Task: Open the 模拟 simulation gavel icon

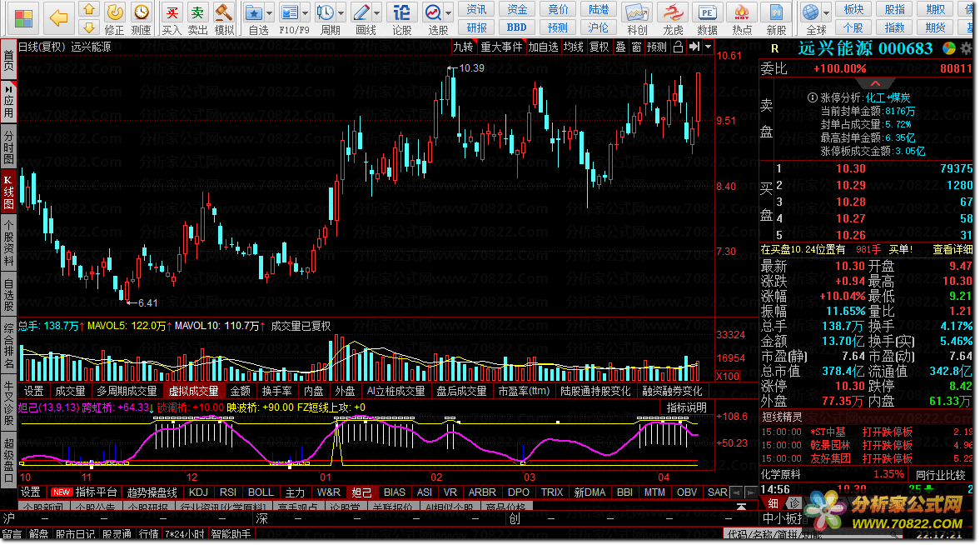Action: point(224,19)
